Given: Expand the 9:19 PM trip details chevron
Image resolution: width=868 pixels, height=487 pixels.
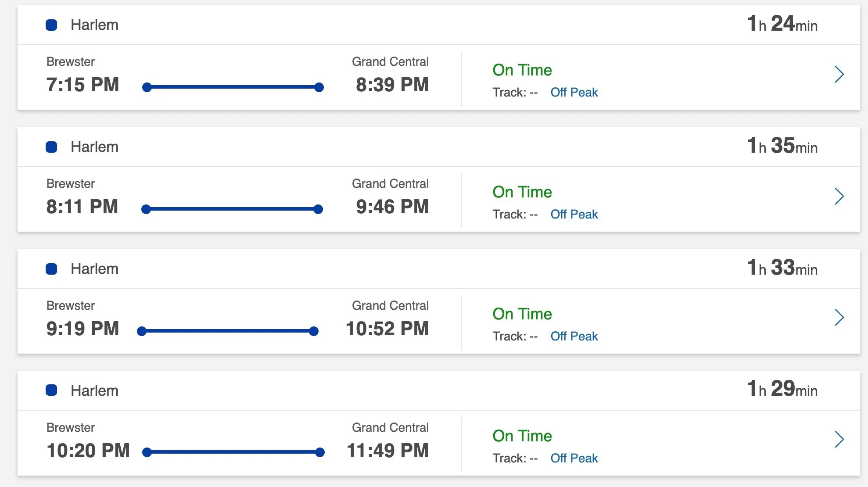Looking at the screenshot, I should pos(839,317).
